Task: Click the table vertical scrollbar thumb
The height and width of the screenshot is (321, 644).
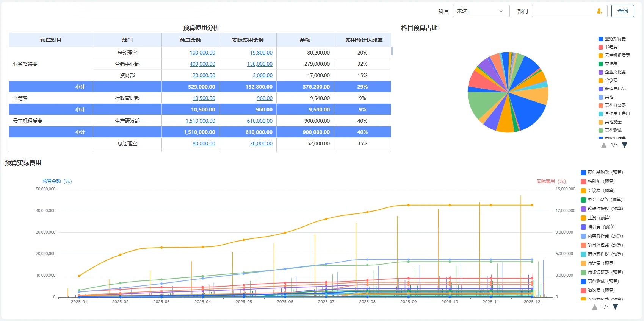Action: (392, 51)
